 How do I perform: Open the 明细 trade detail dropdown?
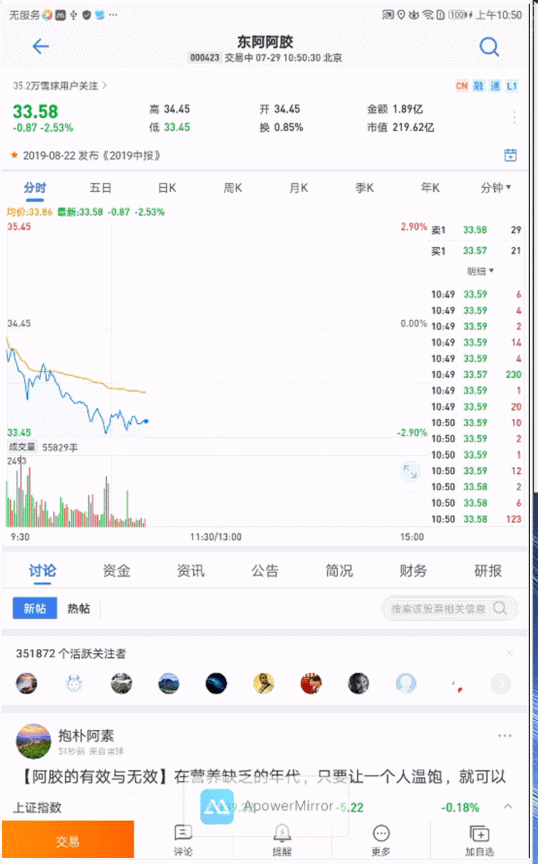point(480,271)
